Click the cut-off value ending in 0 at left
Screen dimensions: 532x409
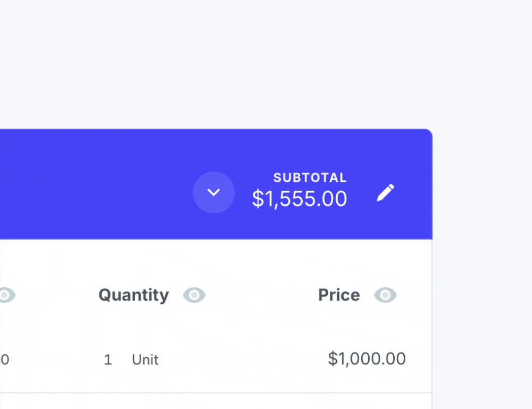pos(4,360)
